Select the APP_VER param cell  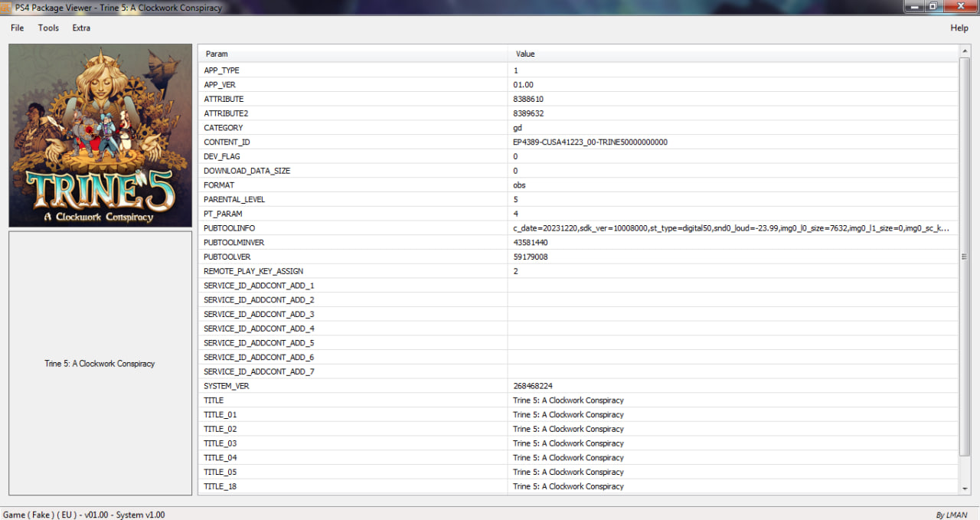(x=353, y=85)
